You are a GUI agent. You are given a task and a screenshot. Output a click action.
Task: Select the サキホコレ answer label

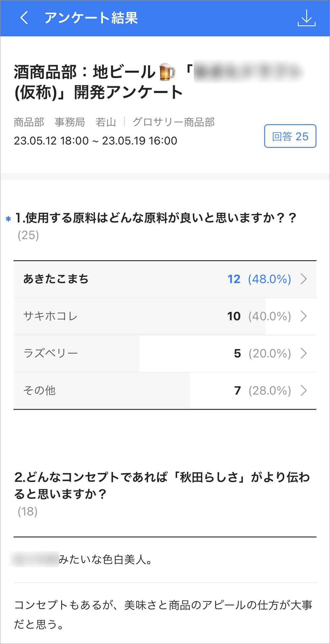50,316
